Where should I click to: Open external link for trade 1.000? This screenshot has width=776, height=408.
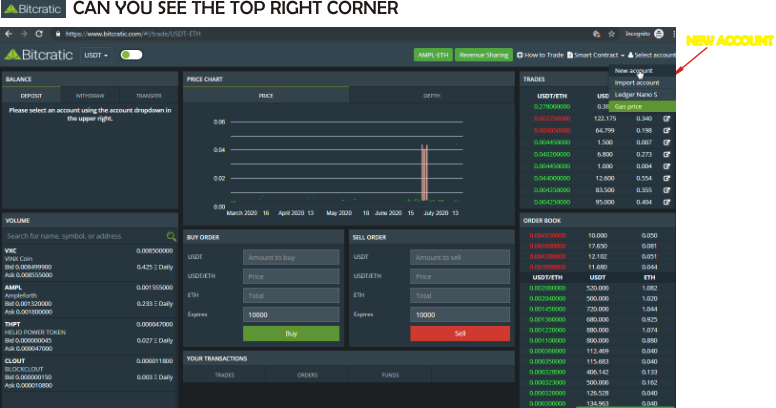coord(667,166)
